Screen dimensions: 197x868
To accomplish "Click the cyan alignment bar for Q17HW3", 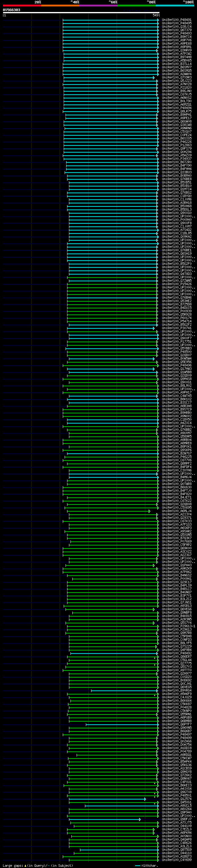I will [x=111, y=369].
